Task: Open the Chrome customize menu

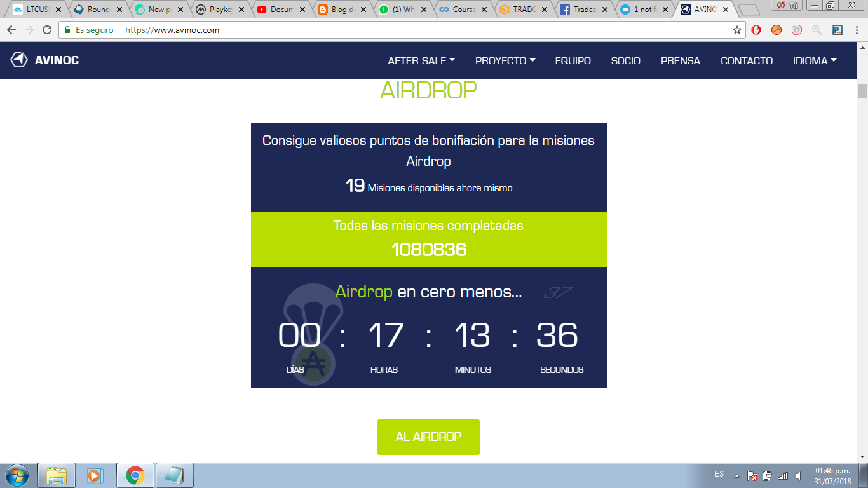Action: (856, 30)
